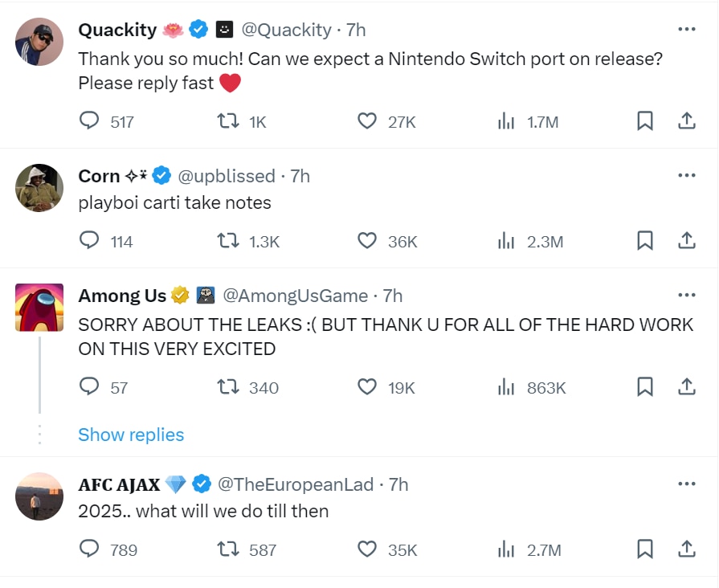Reply to AFC AJAX's 2025 tweet
The width and height of the screenshot is (719, 588).
tap(89, 549)
